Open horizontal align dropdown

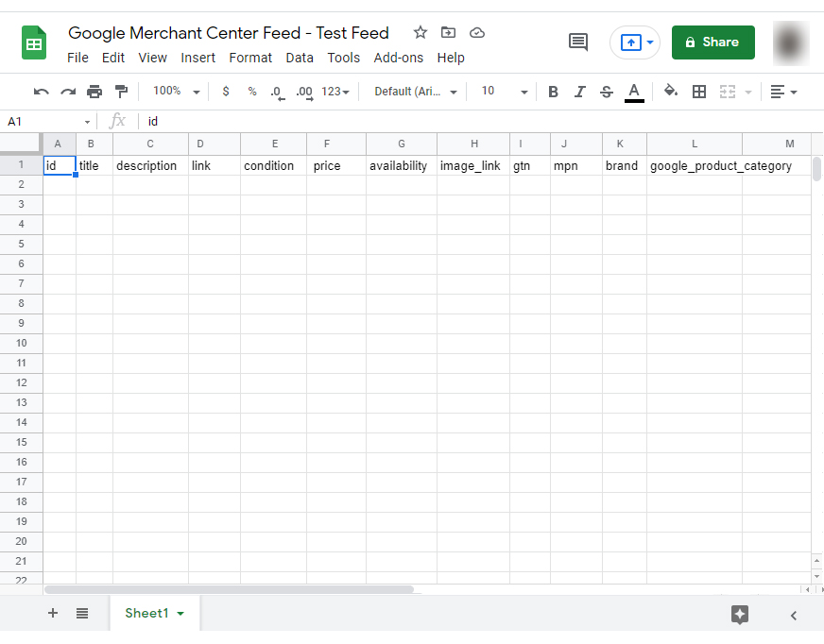783,92
